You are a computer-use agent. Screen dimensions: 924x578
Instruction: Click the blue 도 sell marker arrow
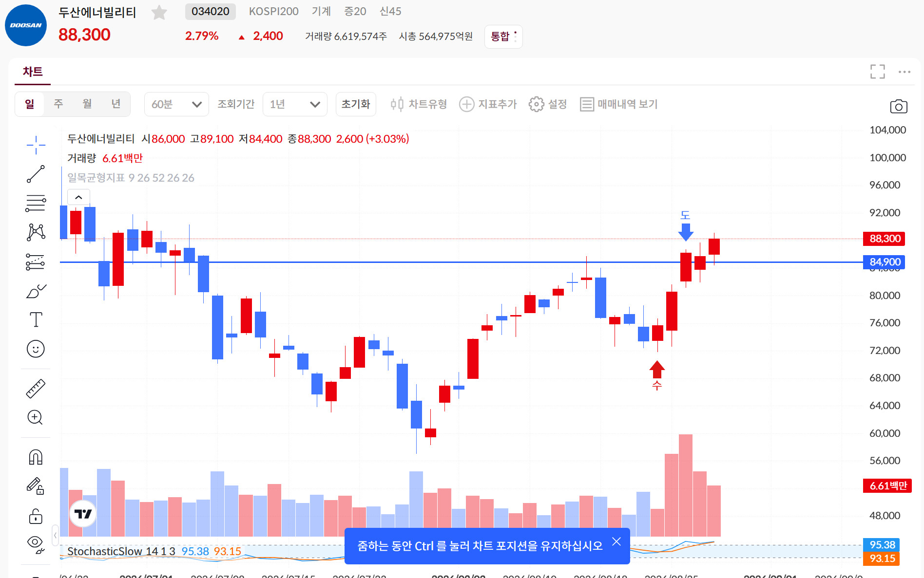[686, 231]
